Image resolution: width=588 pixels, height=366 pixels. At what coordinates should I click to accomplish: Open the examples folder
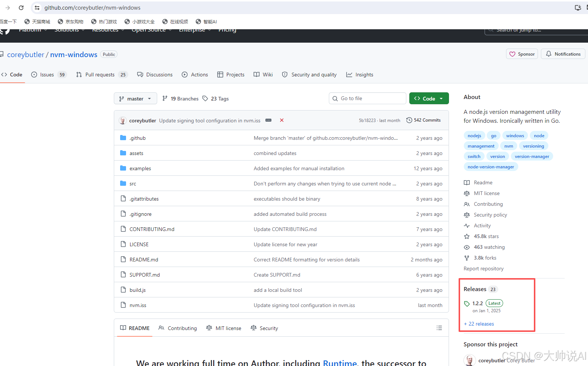click(140, 168)
